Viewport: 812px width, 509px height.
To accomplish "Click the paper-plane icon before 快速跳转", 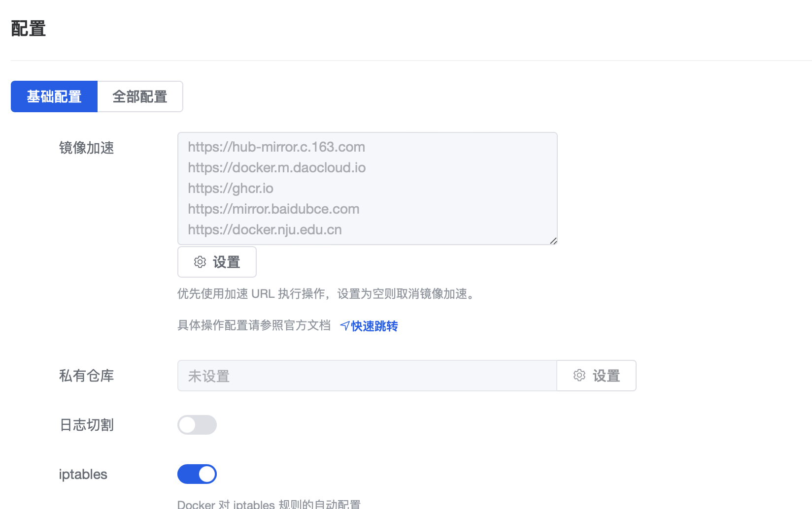I will 345,326.
